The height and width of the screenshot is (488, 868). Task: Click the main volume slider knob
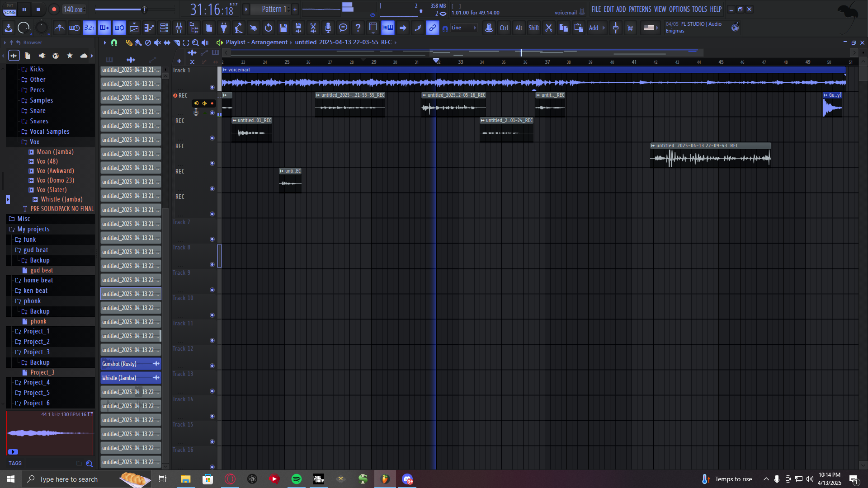pos(144,9)
